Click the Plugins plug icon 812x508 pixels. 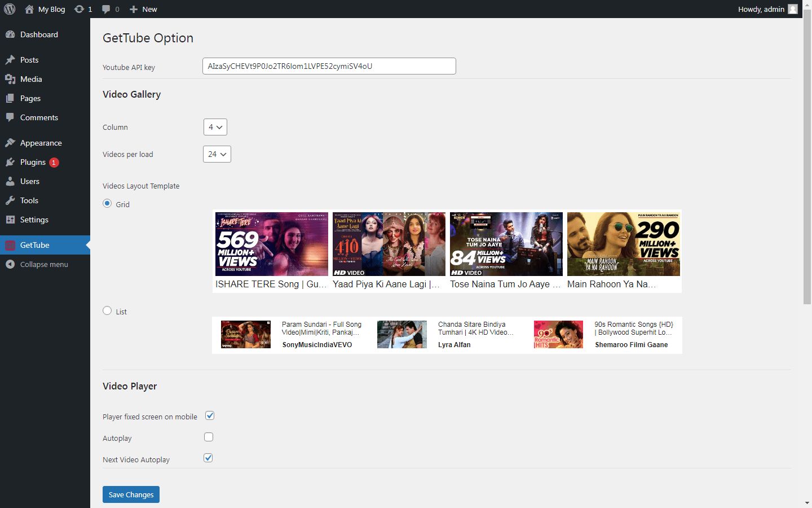(x=10, y=162)
